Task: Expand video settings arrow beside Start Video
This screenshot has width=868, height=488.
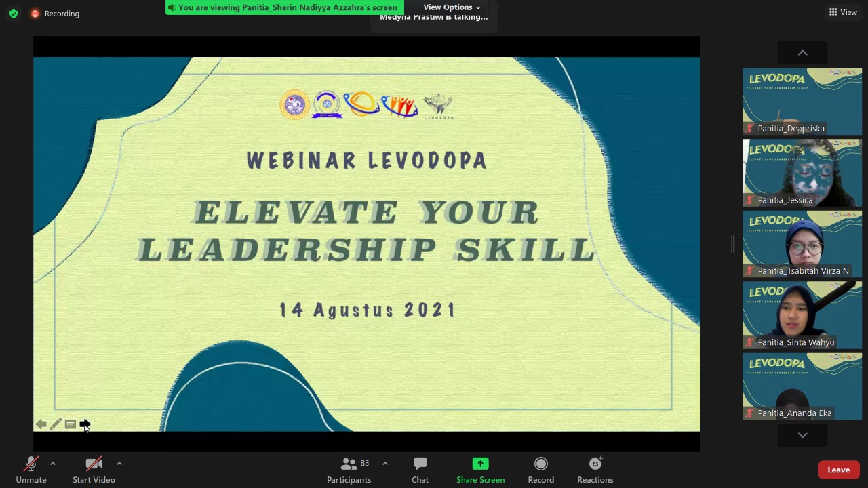Action: point(119,464)
